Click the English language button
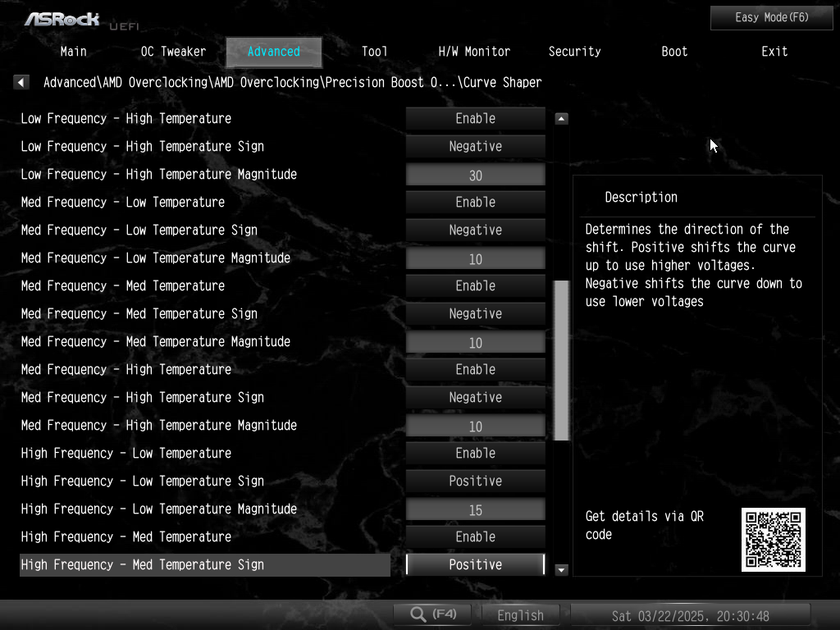Screen dimensions: 840x630 tap(520, 615)
